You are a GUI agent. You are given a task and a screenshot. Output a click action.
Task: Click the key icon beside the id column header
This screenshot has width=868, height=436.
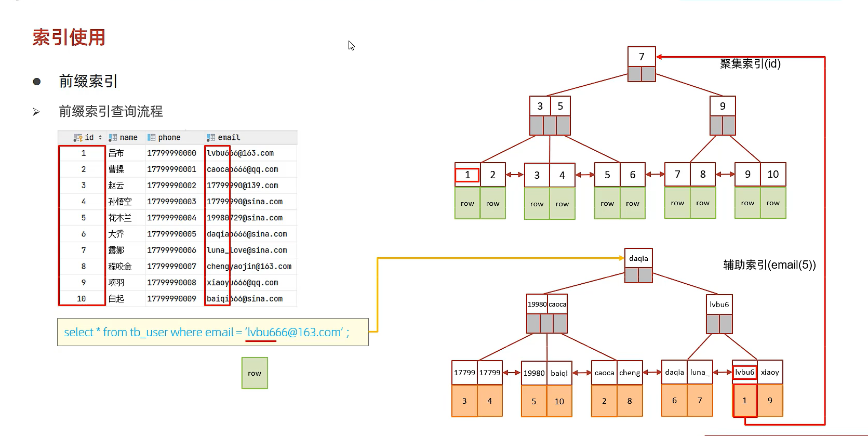coord(78,138)
